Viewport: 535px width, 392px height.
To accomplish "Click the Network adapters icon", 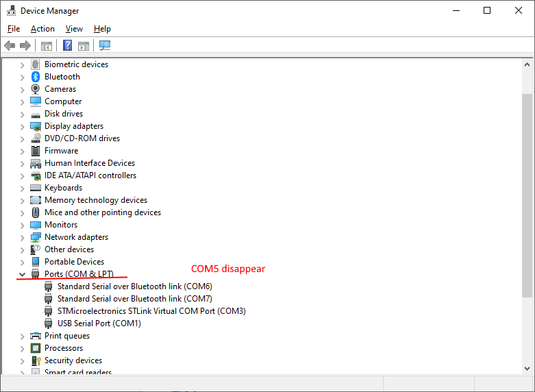I will (x=36, y=237).
